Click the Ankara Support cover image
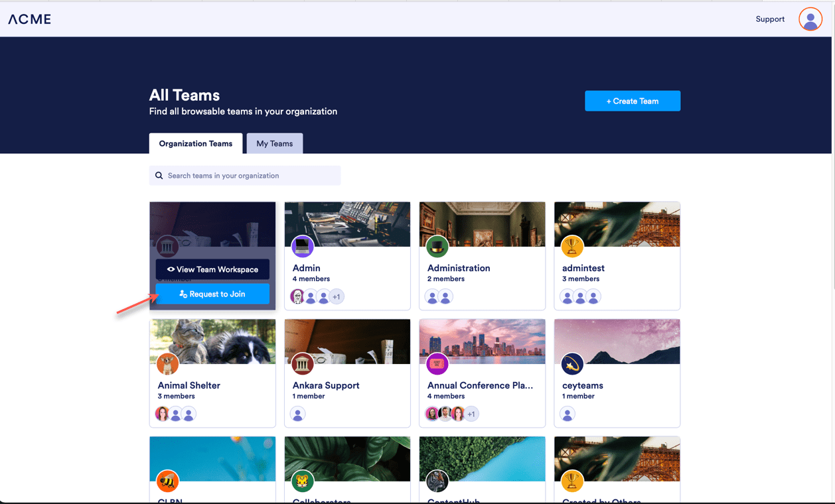Screen dimensions: 835x504 (x=347, y=342)
